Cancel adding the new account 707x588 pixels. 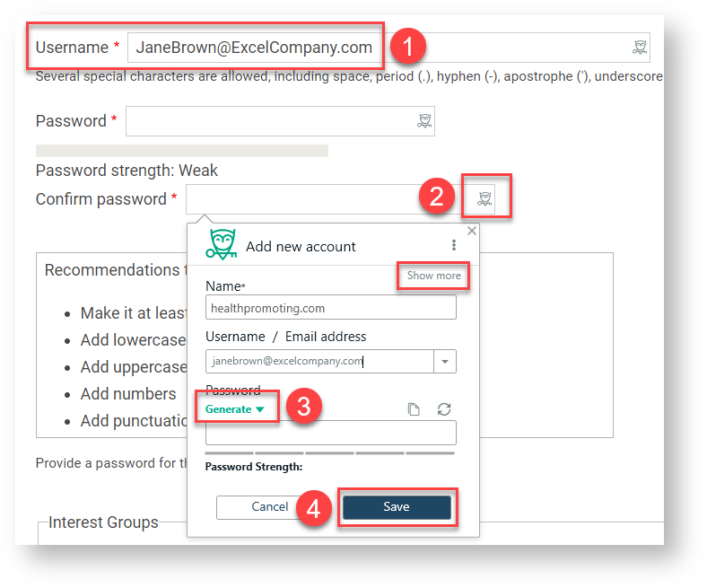point(270,507)
